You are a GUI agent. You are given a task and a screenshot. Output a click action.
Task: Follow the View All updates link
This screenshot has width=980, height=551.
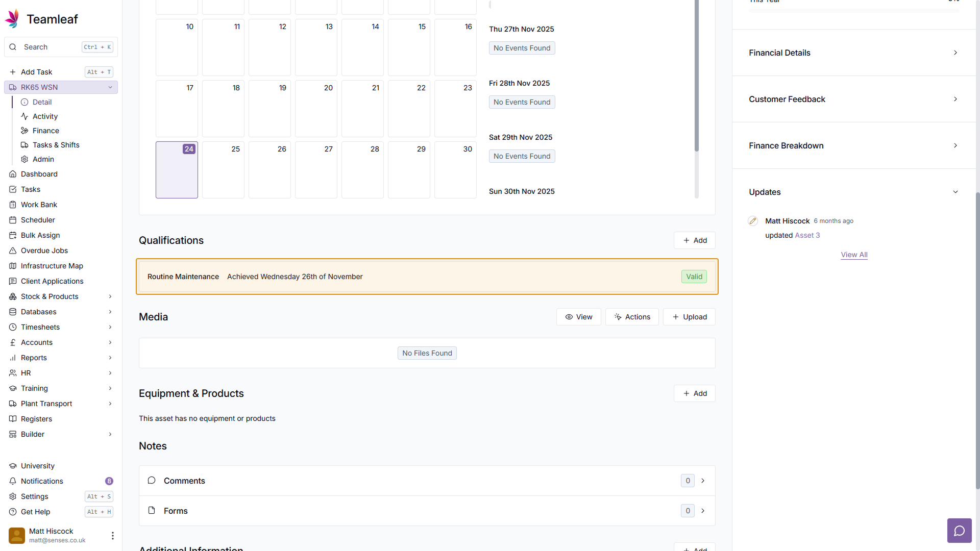pos(854,255)
